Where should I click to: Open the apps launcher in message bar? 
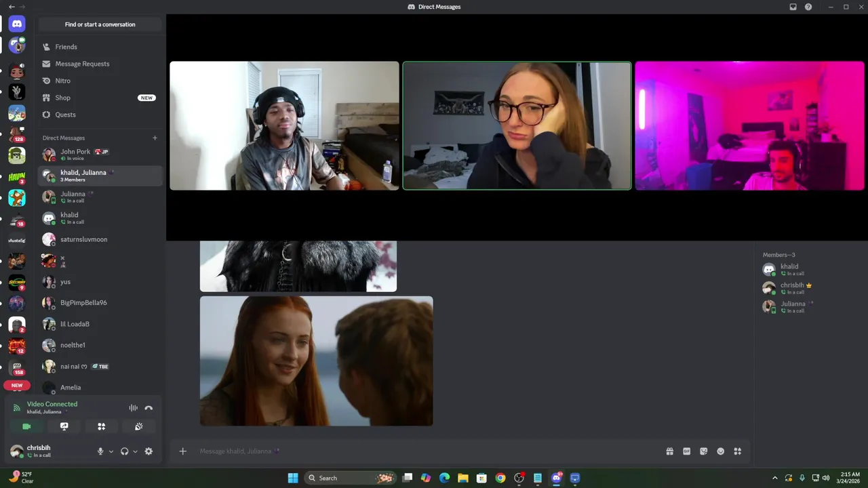pyautogui.click(x=737, y=451)
